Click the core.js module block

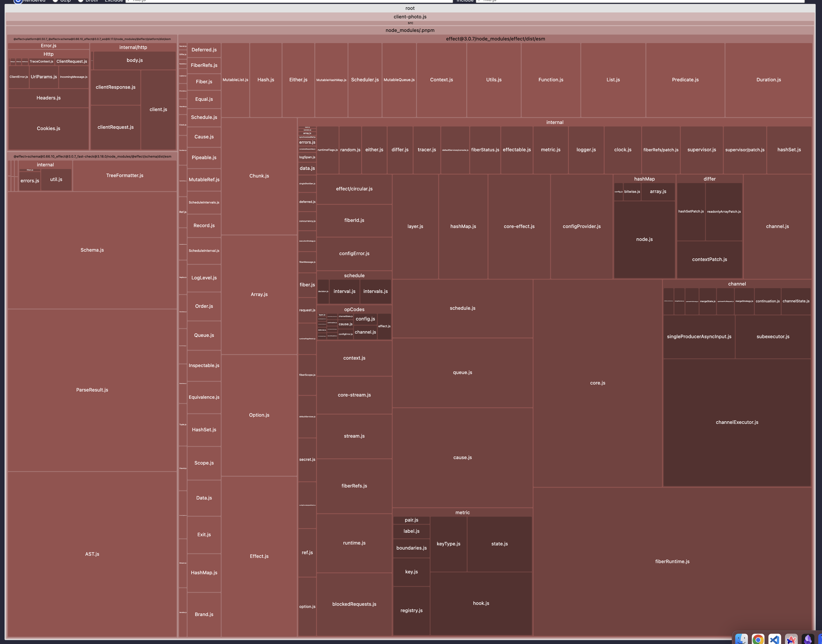[597, 383]
